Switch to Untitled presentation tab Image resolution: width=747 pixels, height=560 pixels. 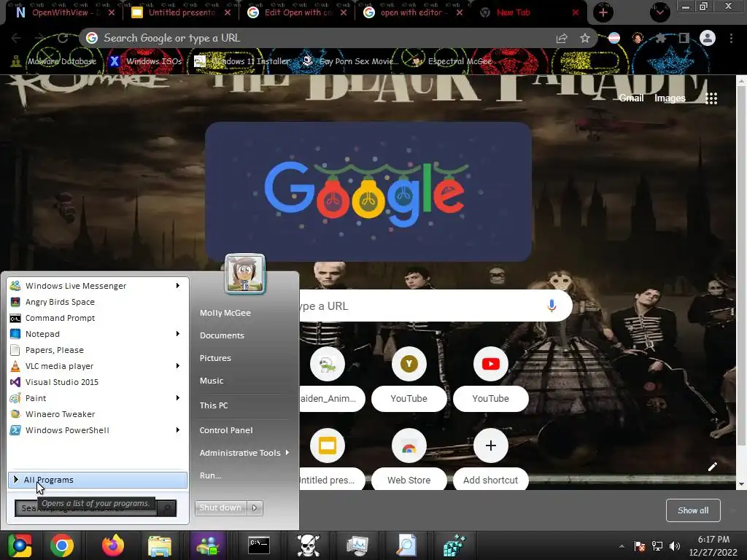click(x=181, y=12)
